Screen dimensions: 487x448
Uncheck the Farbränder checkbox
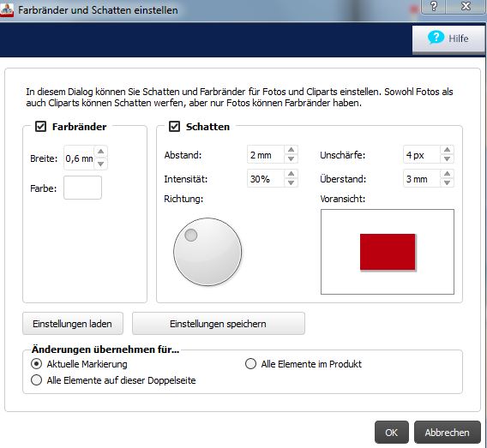pos(40,127)
